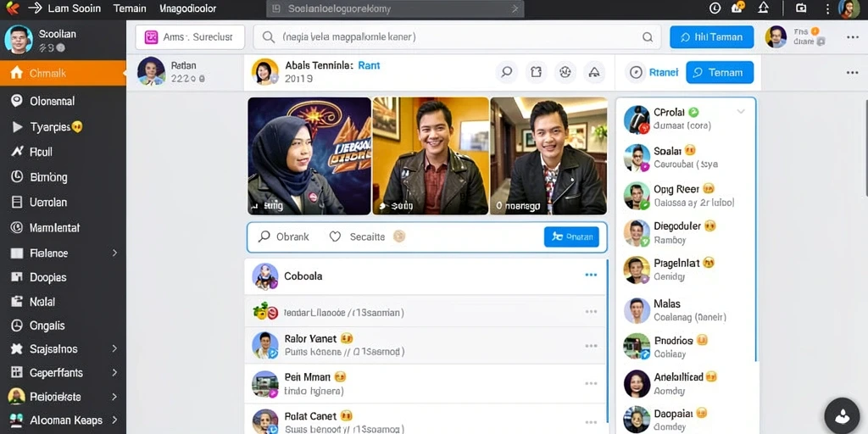The width and height of the screenshot is (868, 434).
Task: Expand Aloornan Keaps chevron in sidebar
Action: (114, 420)
